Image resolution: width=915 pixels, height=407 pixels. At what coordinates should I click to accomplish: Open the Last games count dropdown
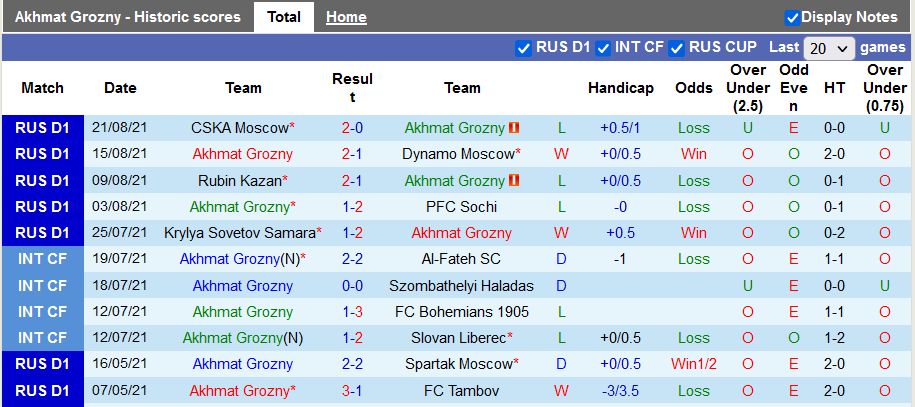(x=829, y=48)
